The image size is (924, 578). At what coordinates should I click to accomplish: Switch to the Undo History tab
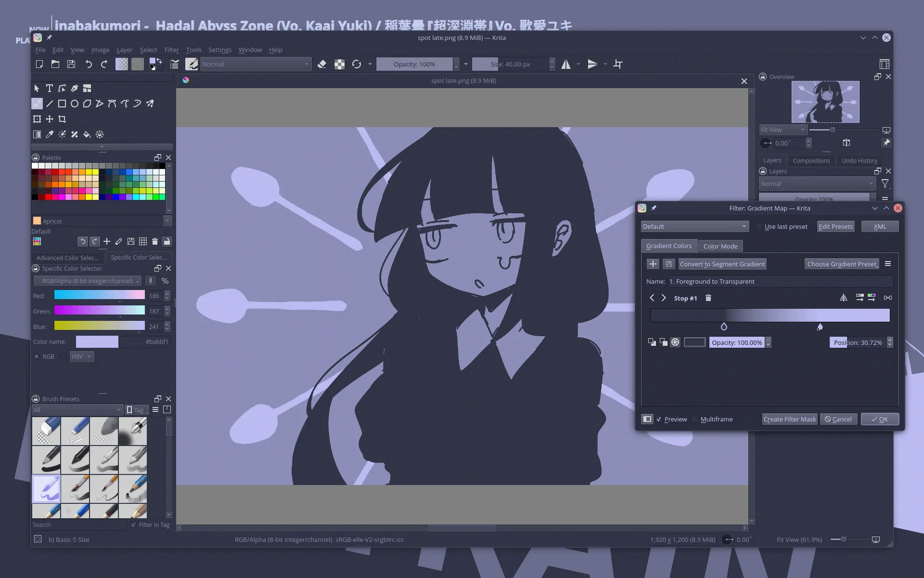click(860, 160)
